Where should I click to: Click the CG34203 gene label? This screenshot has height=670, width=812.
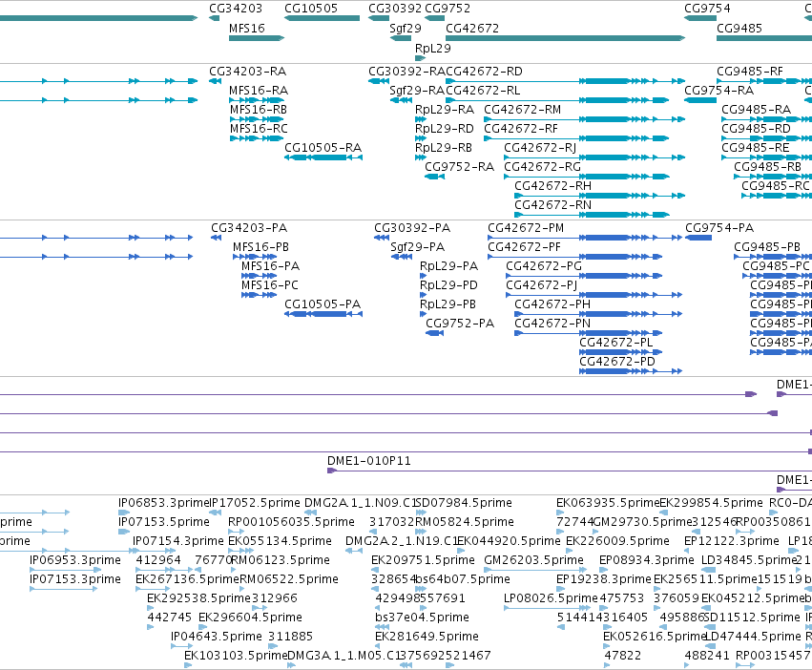coord(236,9)
